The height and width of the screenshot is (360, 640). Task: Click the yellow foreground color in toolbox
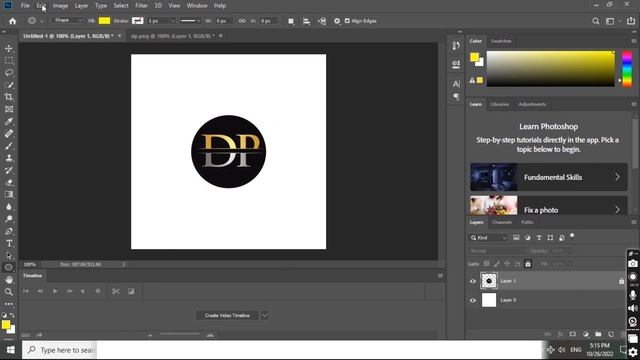(6, 324)
